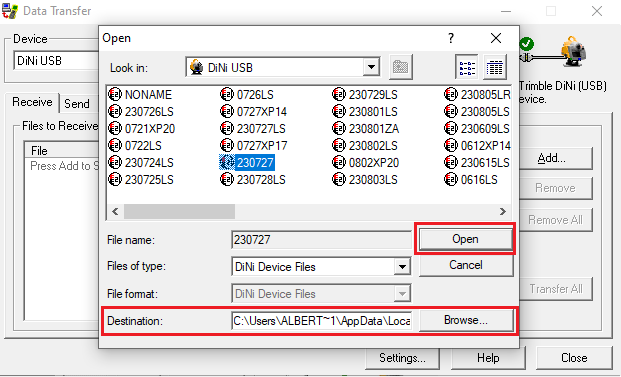The width and height of the screenshot is (621, 377).
Task: Expand the Files of type dropdown
Action: (402, 267)
